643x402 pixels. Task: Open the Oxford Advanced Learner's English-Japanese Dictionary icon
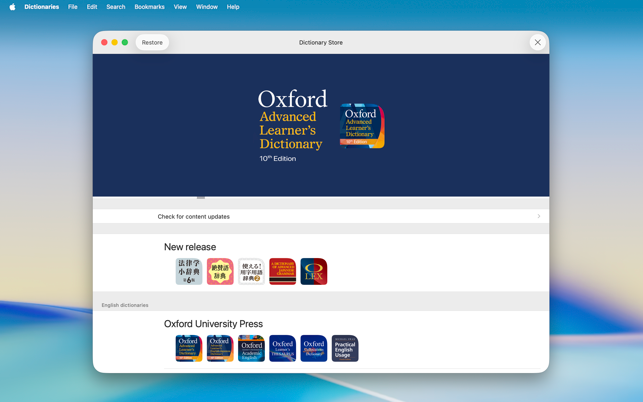coord(220,348)
